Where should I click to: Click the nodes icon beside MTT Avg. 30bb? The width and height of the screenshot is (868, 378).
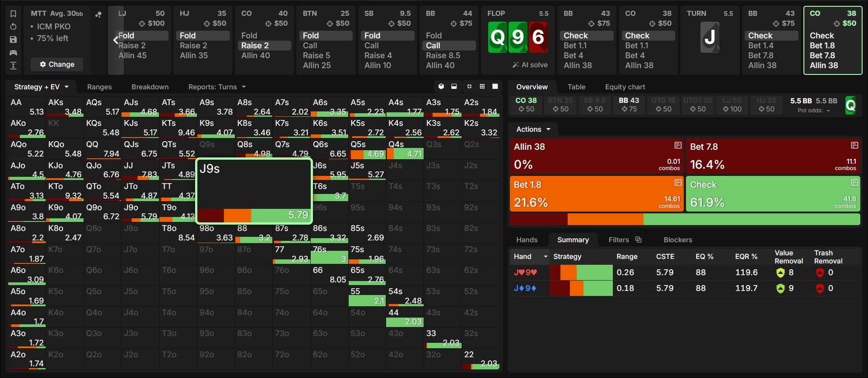pyautogui.click(x=98, y=14)
